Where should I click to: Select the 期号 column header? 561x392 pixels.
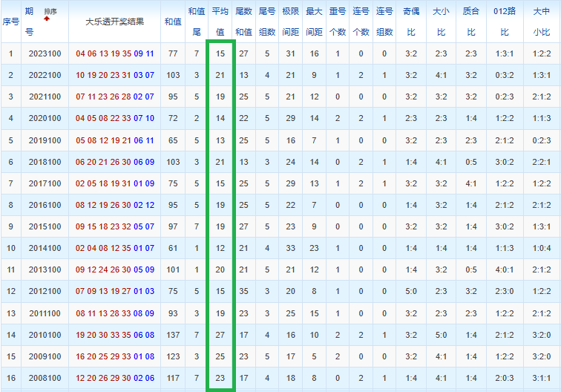tap(30, 22)
